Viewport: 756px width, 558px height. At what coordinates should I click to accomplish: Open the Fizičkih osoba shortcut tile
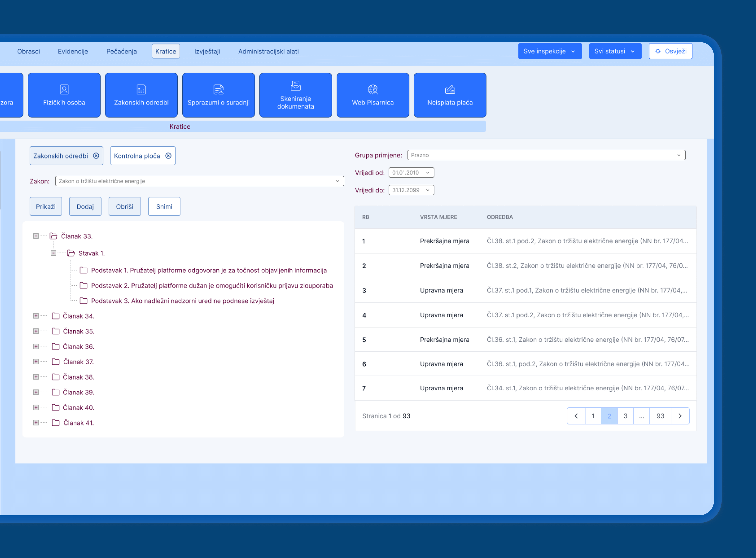[x=64, y=95]
